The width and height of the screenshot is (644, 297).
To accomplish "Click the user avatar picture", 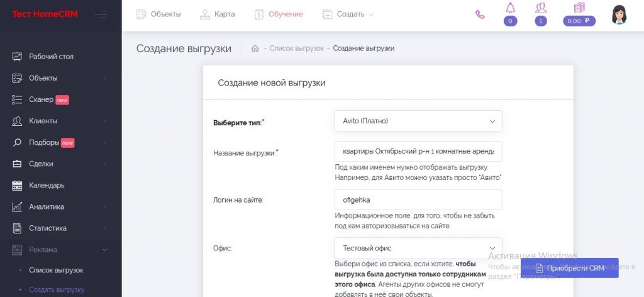I will (x=619, y=14).
